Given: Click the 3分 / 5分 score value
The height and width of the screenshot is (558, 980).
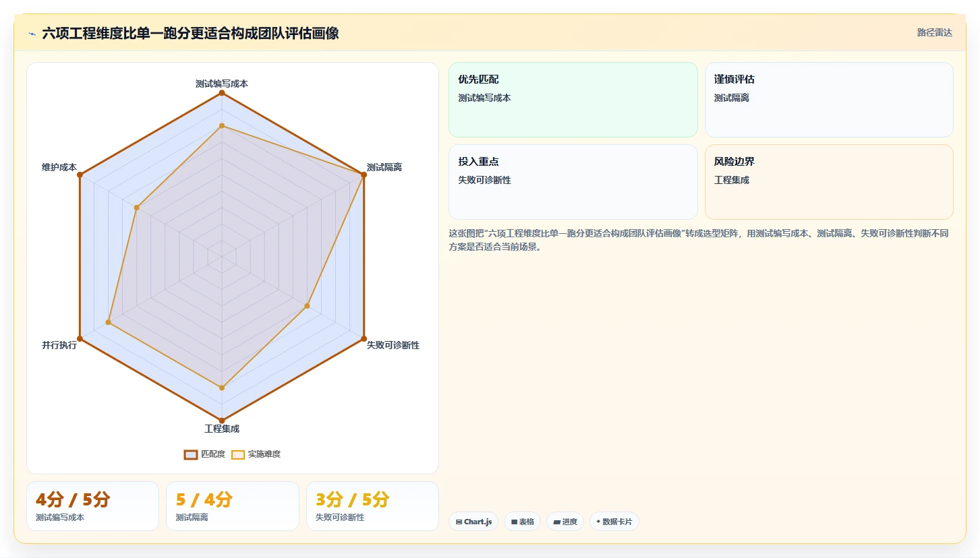Looking at the screenshot, I should 353,499.
